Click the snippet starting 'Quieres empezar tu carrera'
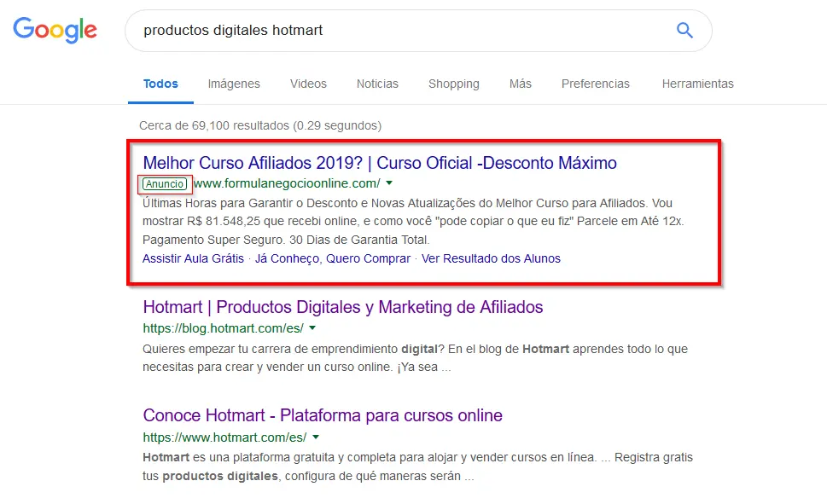The image size is (827, 504). (415, 358)
